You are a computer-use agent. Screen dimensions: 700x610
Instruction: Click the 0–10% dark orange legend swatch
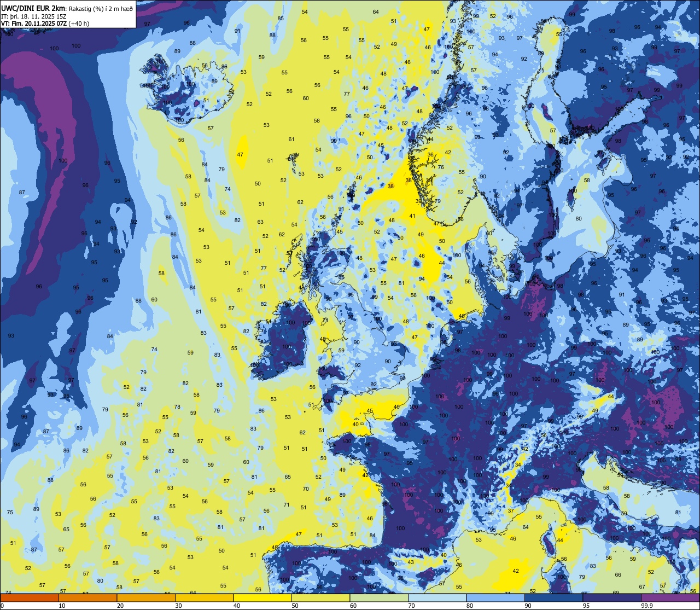point(30,597)
